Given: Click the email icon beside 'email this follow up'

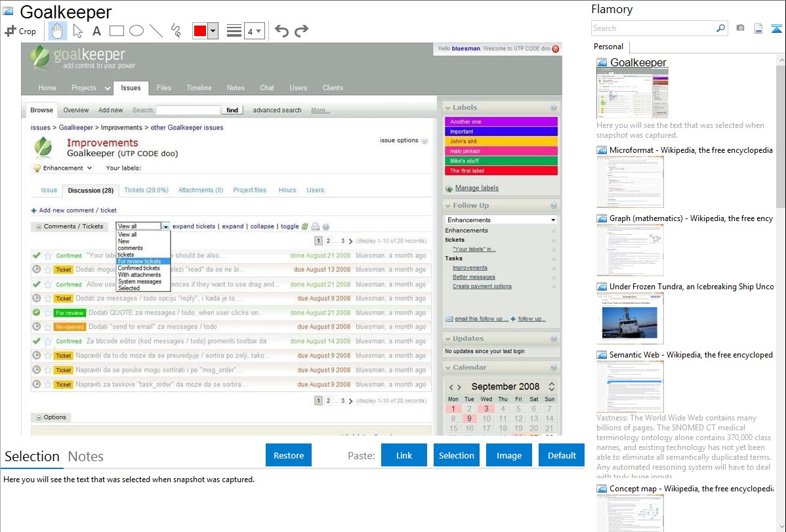Looking at the screenshot, I should tap(449, 319).
